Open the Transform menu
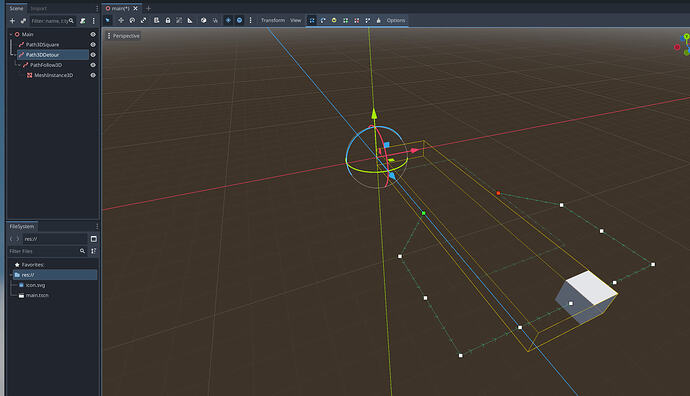This screenshot has height=396, width=690. click(273, 20)
